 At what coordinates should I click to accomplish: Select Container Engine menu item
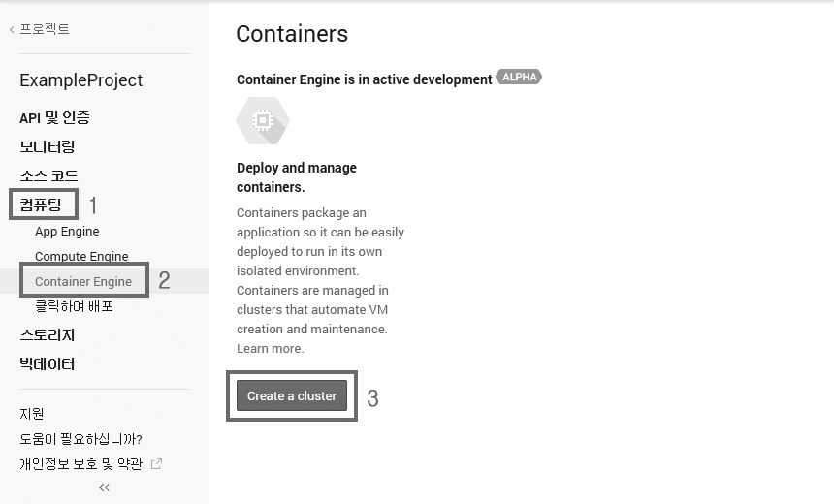pos(83,281)
